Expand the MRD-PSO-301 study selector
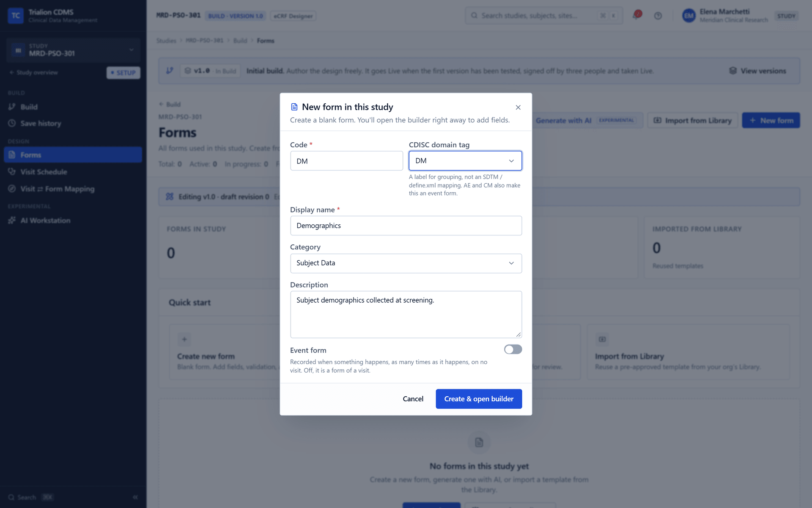Image resolution: width=812 pixels, height=508 pixels. 73,50
